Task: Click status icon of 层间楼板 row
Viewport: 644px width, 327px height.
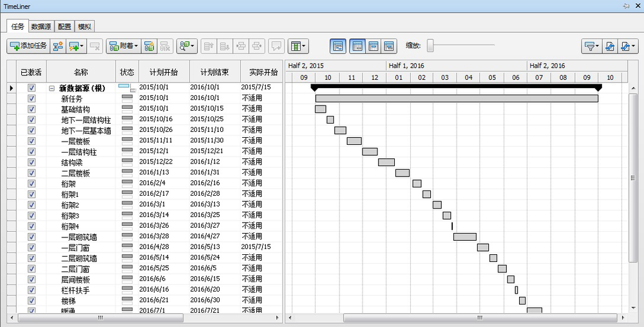Action: coord(128,279)
